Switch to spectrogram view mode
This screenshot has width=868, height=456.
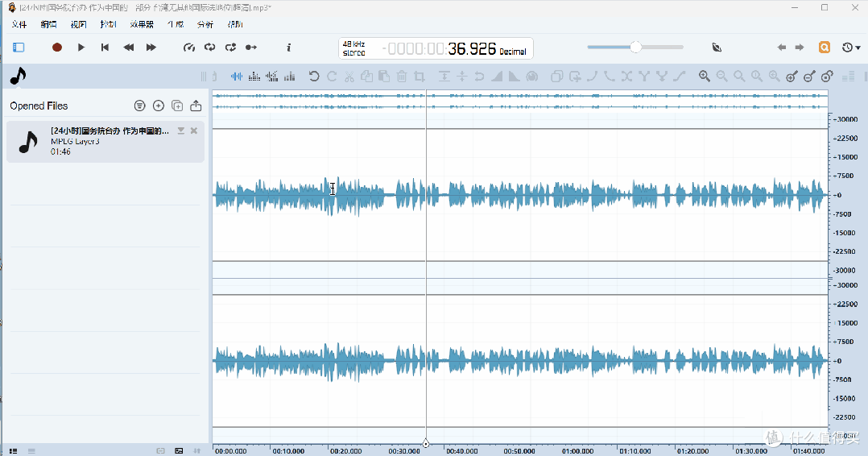pyautogui.click(x=254, y=77)
